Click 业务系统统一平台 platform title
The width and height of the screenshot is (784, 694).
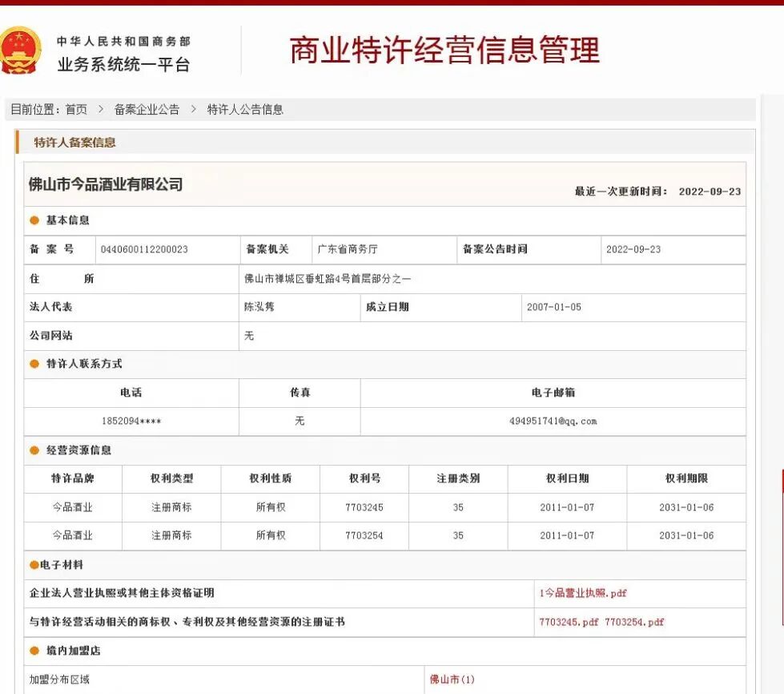pos(123,65)
